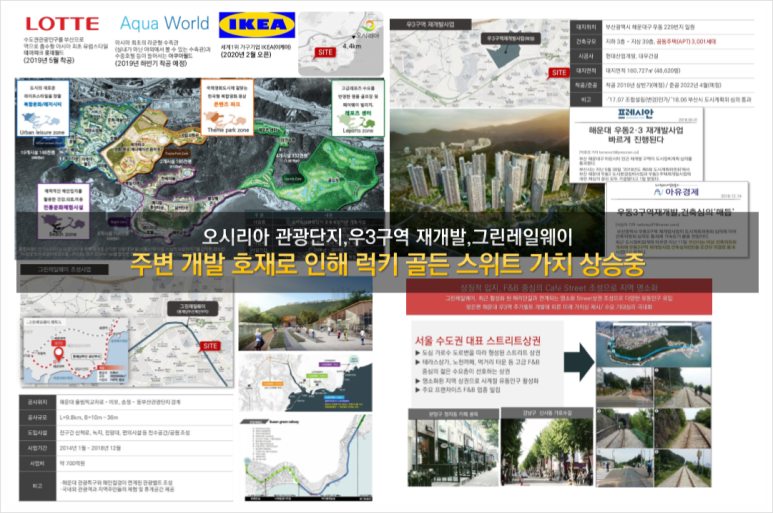Select the 2014년 1월 ~ 2018년 12월 value
773x513 pixels.
(90, 448)
